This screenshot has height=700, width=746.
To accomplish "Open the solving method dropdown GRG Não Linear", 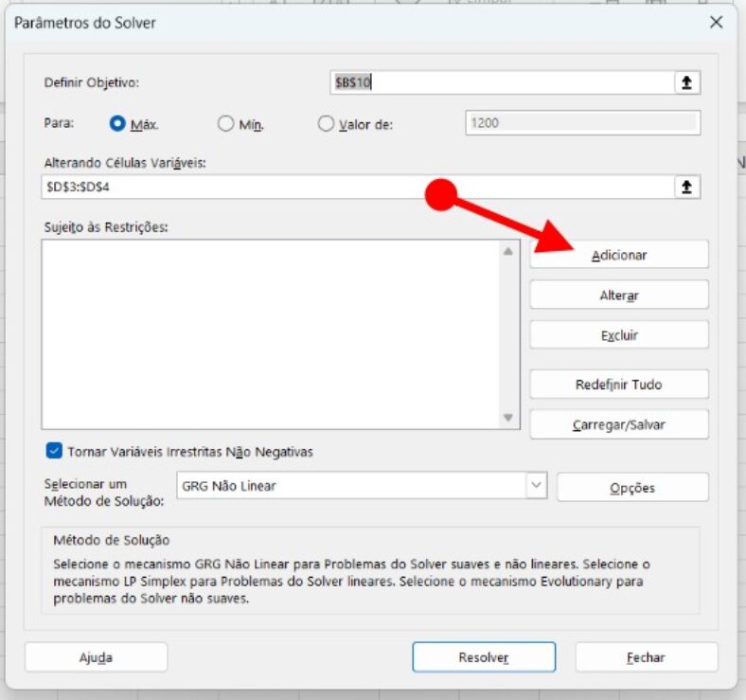I will tap(536, 486).
